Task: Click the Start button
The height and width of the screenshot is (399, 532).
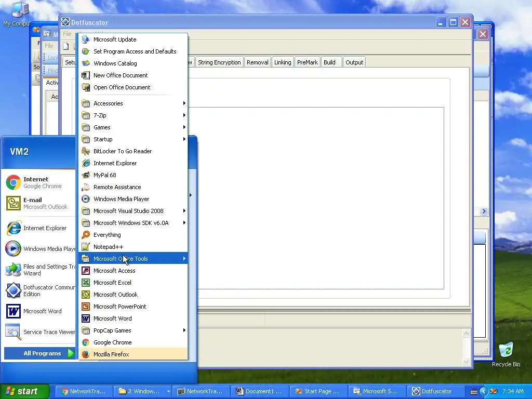Action: pyautogui.click(x=24, y=391)
